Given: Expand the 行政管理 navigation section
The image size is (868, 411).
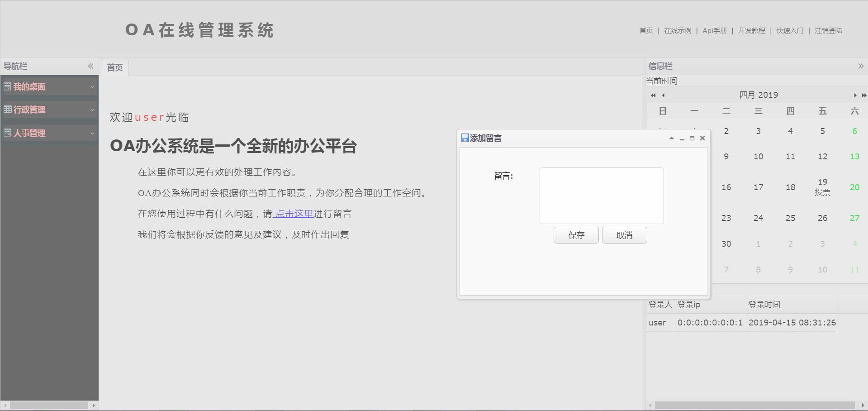Looking at the screenshot, I should pyautogui.click(x=49, y=110).
